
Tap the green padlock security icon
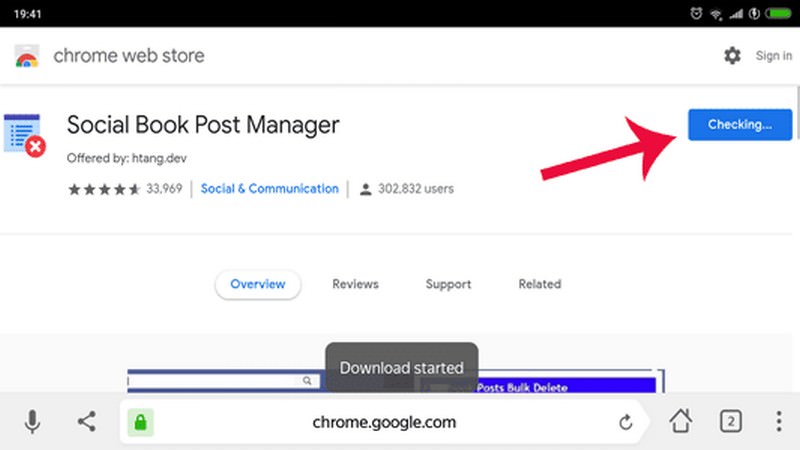[x=140, y=422]
